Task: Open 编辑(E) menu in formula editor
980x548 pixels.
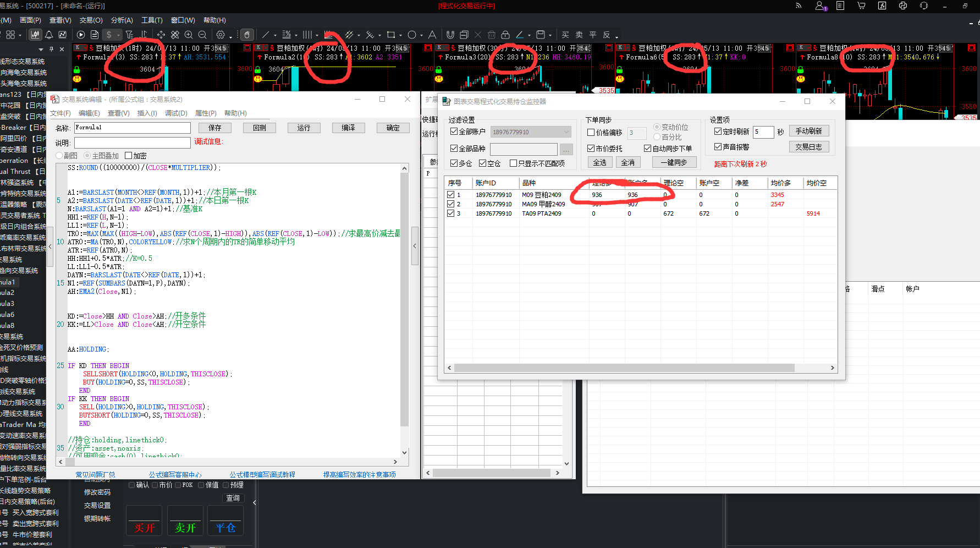Action: [89, 113]
